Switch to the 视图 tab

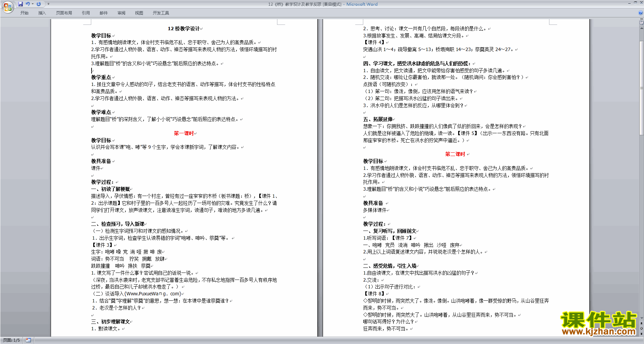click(139, 13)
